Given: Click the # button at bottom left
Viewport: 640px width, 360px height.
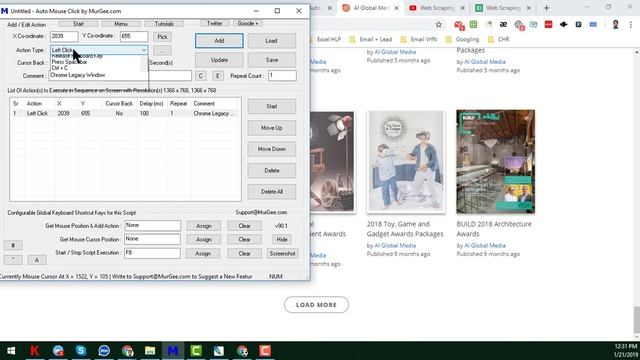Looking at the screenshot, I should 13,245.
